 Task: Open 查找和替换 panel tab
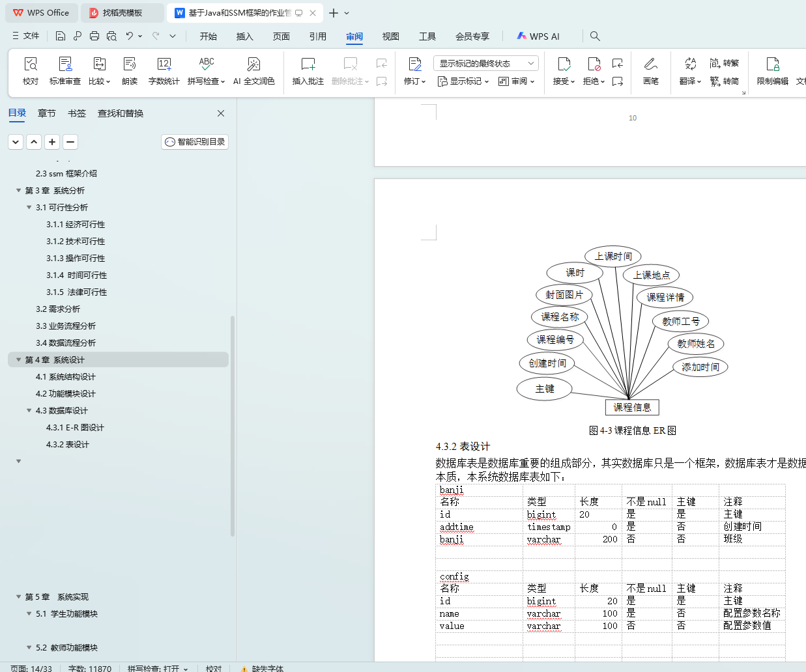[x=121, y=113]
